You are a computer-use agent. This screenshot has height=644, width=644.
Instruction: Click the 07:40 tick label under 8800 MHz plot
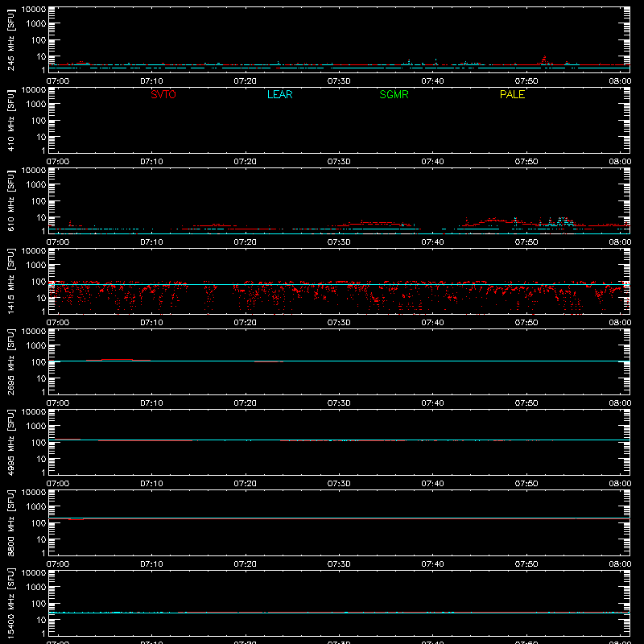pos(432,564)
